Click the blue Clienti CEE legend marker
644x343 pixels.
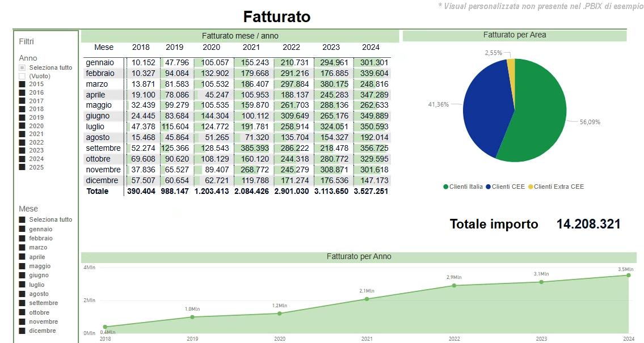point(488,187)
